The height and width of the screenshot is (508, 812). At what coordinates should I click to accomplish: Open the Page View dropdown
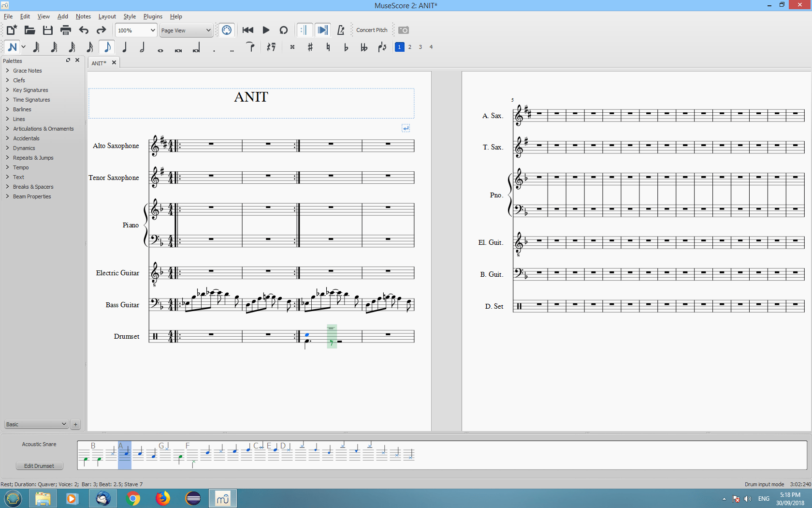(x=186, y=30)
